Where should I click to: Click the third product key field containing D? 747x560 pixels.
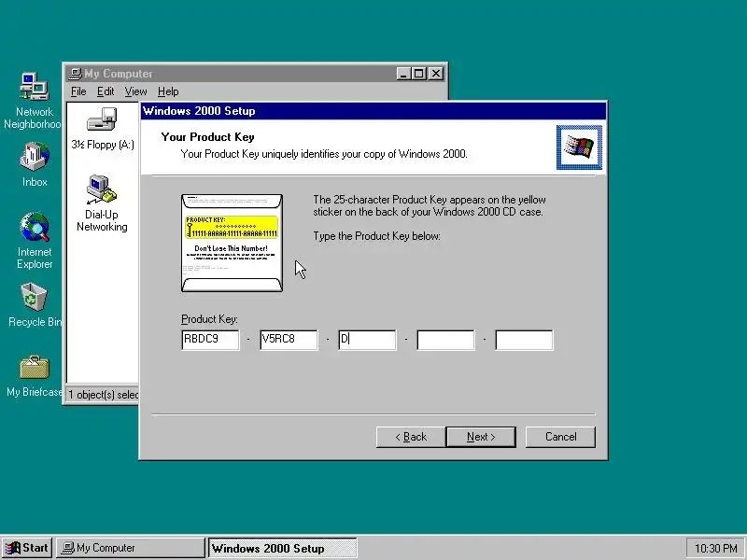coord(367,340)
